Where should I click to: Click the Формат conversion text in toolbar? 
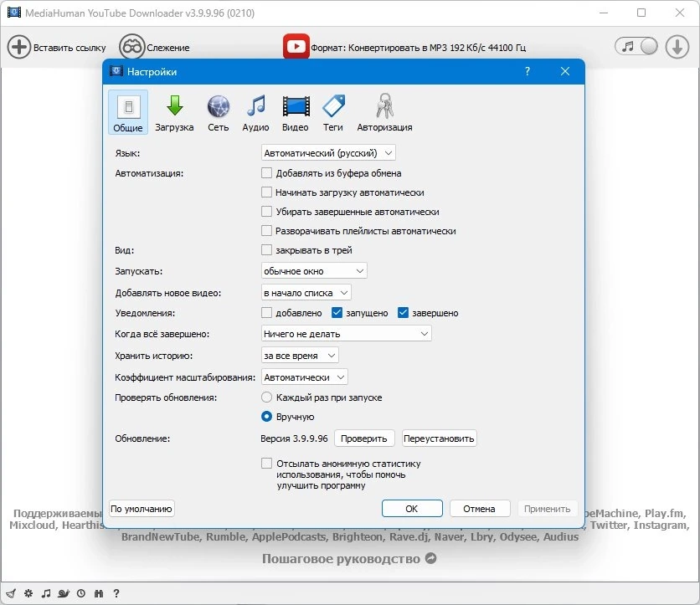click(x=419, y=48)
